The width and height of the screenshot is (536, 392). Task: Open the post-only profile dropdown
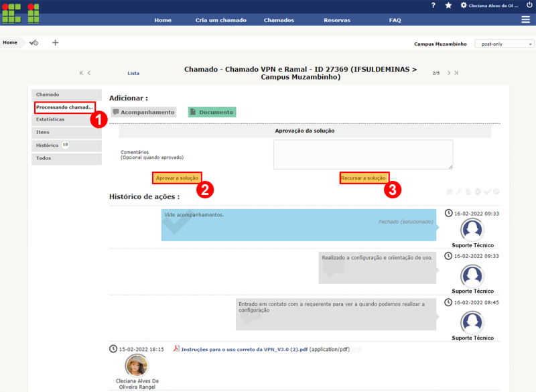pyautogui.click(x=505, y=44)
